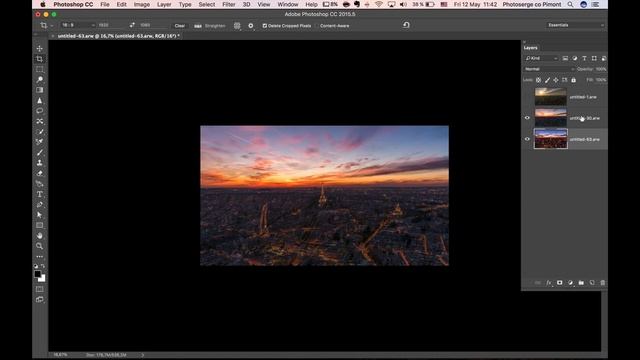Swap crop width and height values
640x360 pixels.
point(132,25)
